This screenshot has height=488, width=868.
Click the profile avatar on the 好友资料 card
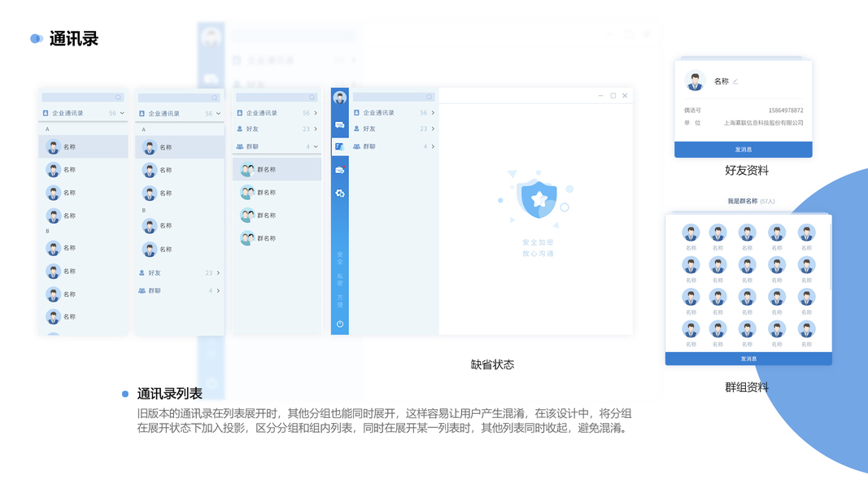click(x=694, y=81)
